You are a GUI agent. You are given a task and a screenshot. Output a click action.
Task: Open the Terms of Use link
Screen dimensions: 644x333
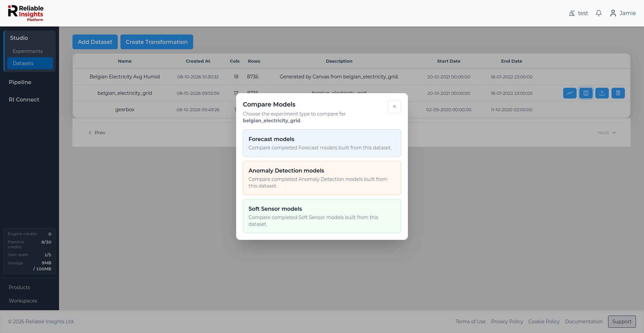(471, 322)
